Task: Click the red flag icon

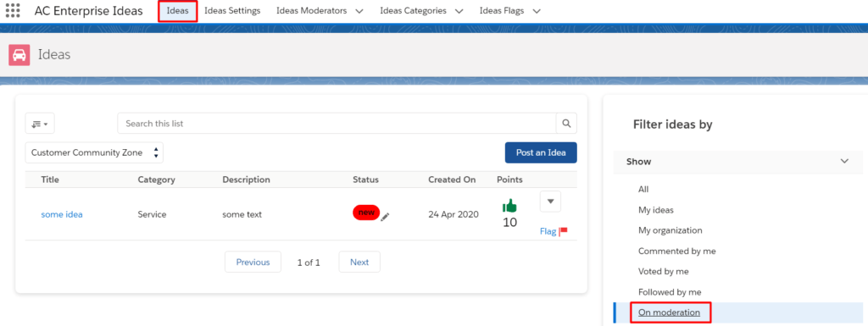Action: click(x=564, y=231)
